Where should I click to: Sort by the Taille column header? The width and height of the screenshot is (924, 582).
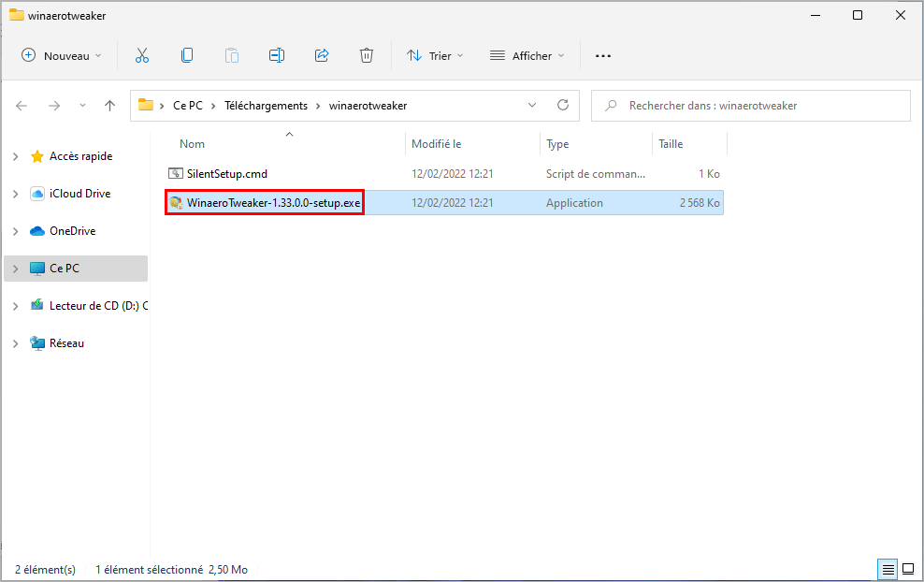click(671, 144)
